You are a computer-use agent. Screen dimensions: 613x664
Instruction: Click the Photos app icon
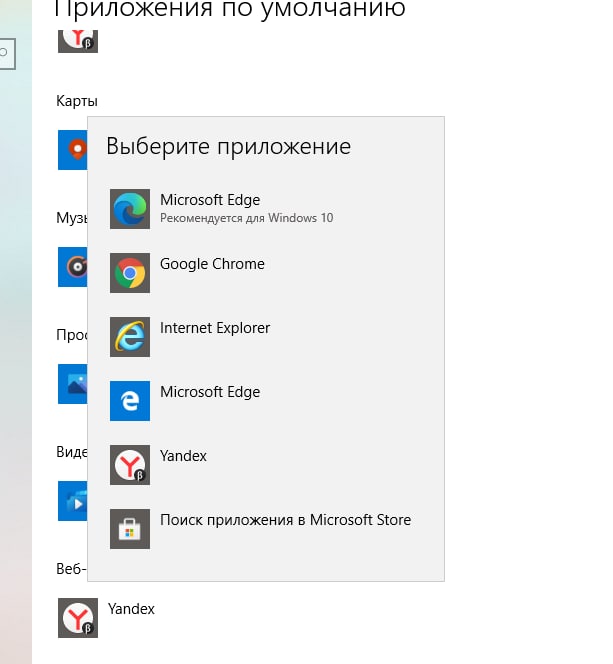[73, 384]
